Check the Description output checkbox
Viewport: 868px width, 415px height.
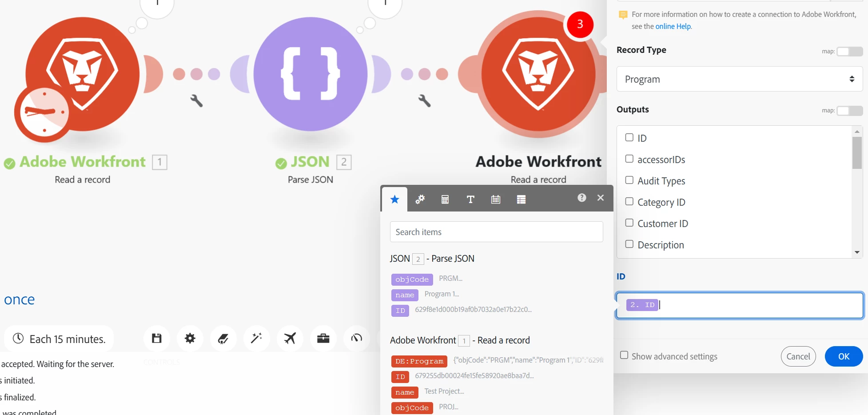click(629, 244)
